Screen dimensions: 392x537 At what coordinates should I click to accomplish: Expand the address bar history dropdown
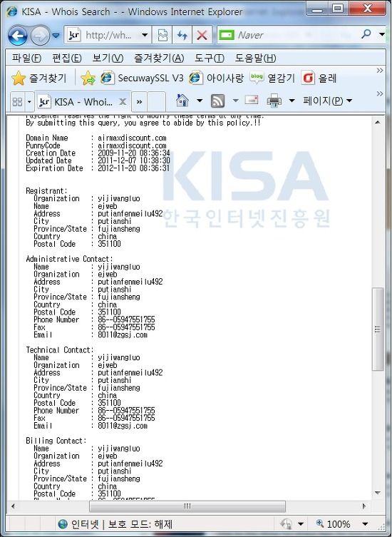[145, 35]
